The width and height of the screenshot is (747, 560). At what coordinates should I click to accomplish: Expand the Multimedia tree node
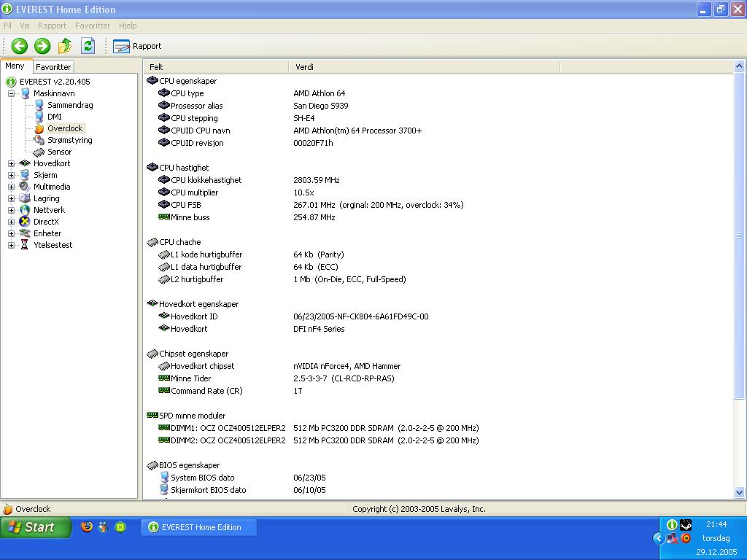point(12,187)
